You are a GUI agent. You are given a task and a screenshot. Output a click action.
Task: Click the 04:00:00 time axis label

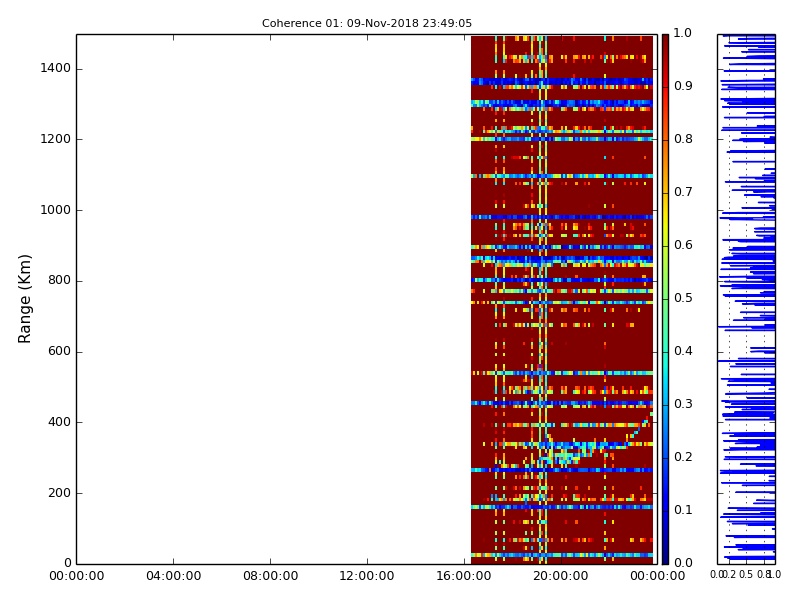coord(173,576)
